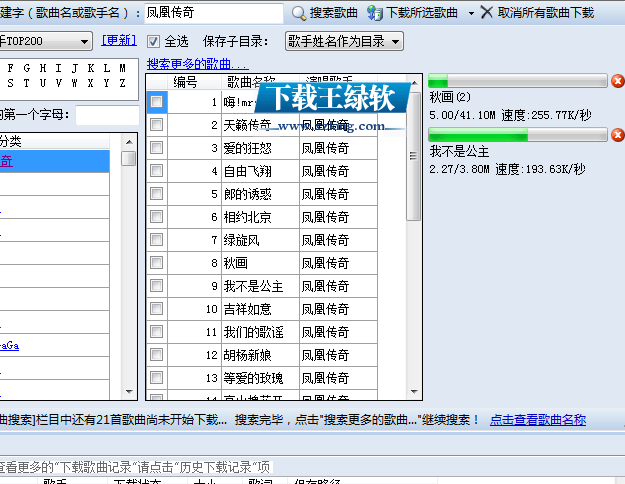625x484 pixels.
Task: Click the song list vertical scrollbar thumb
Action: [414, 156]
